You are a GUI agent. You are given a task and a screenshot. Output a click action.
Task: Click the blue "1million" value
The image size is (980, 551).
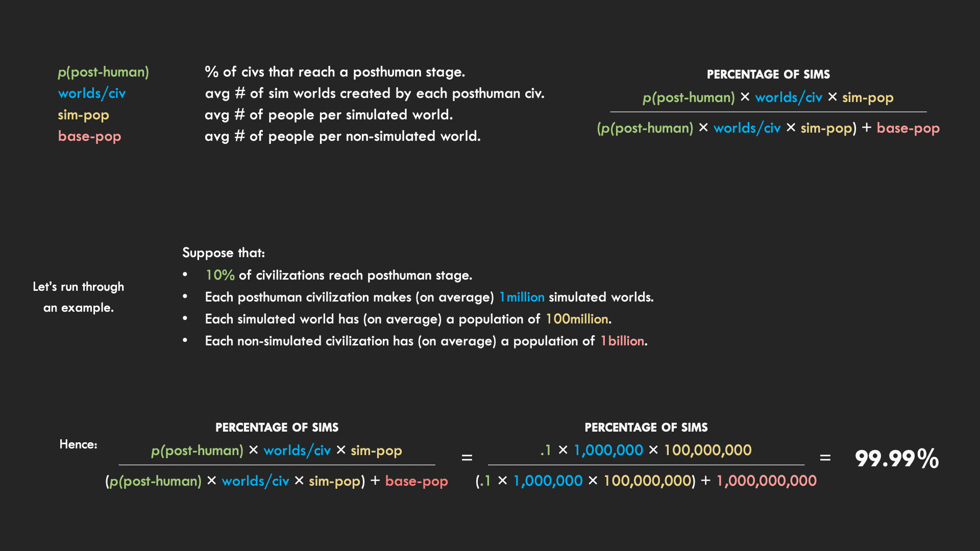pos(522,297)
